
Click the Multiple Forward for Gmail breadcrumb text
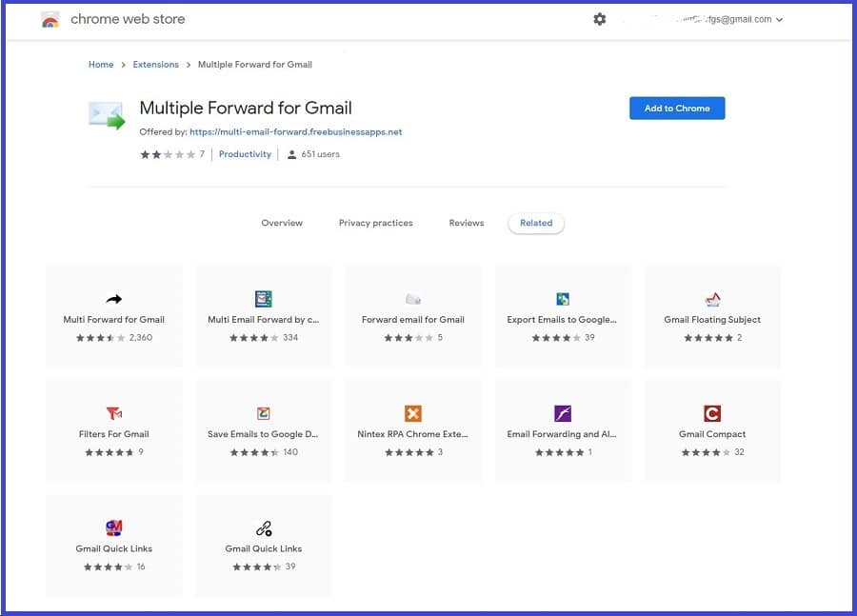coord(254,65)
